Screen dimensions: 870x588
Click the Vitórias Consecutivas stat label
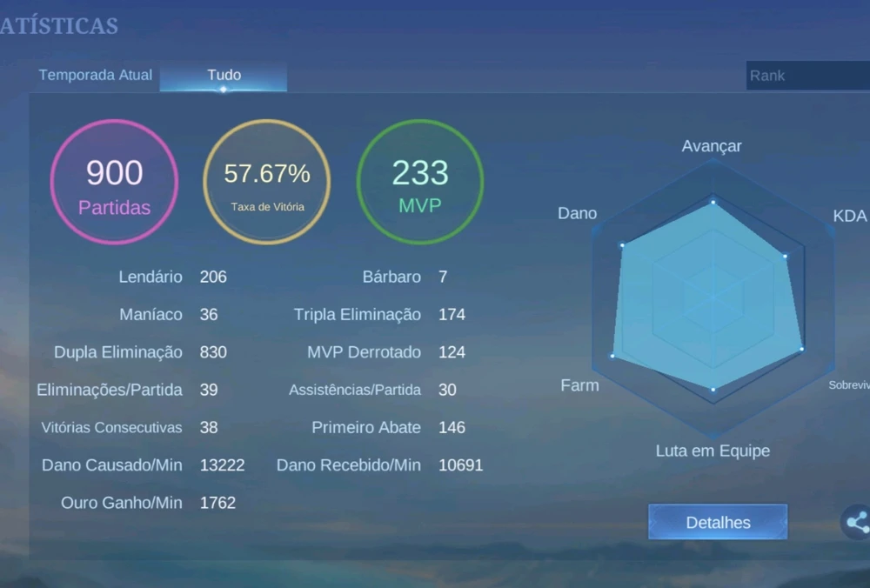(x=111, y=427)
